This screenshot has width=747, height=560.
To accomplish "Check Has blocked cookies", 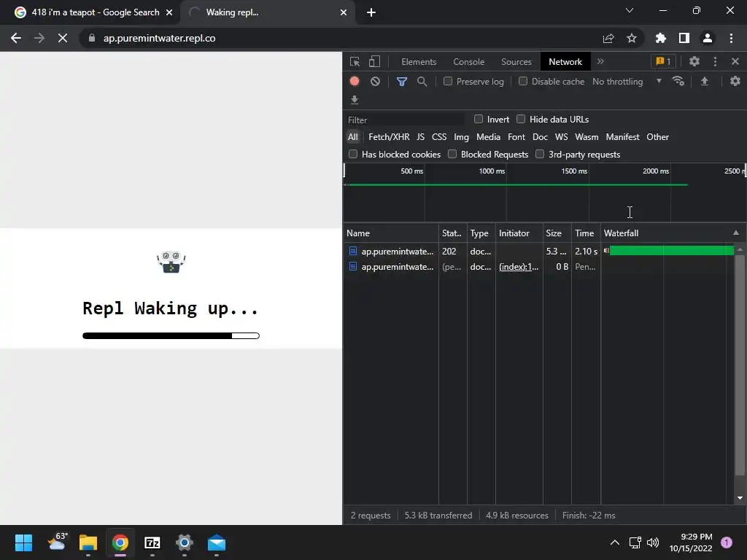I will pos(353,154).
